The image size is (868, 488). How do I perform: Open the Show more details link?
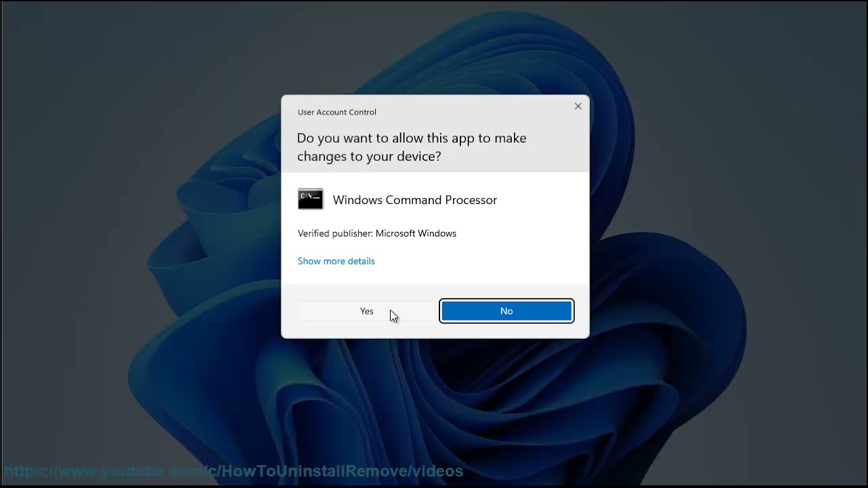[336, 261]
